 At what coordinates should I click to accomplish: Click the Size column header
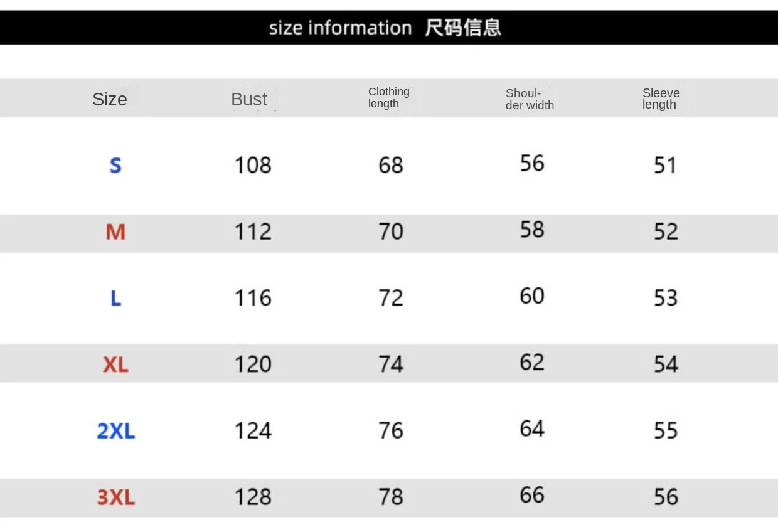click(110, 99)
